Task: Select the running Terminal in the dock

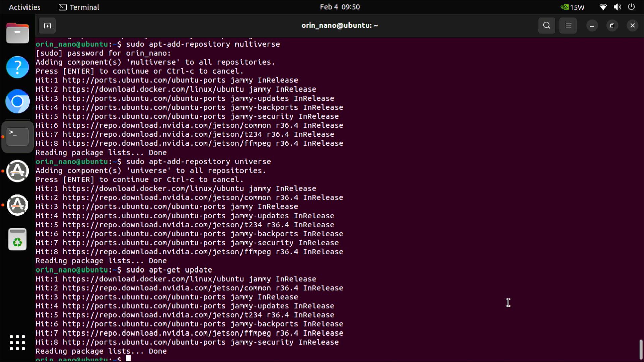Action: (x=17, y=136)
